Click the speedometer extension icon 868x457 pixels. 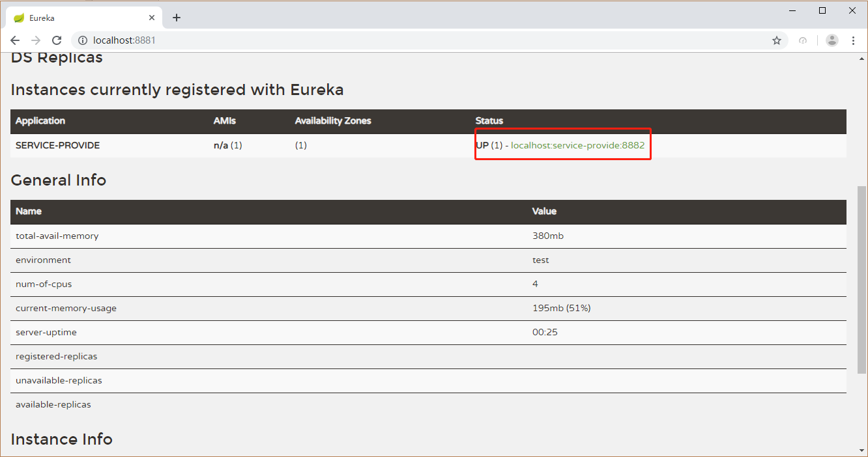803,40
